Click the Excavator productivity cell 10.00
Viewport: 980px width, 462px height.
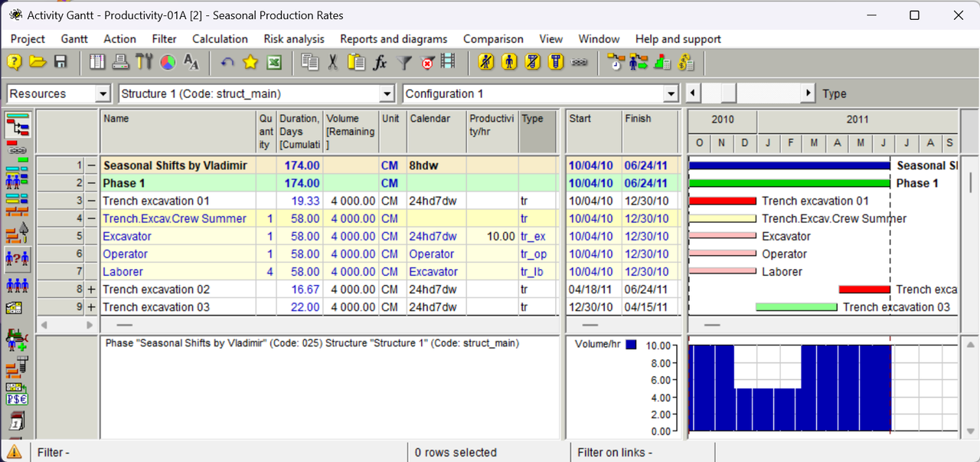(492, 237)
